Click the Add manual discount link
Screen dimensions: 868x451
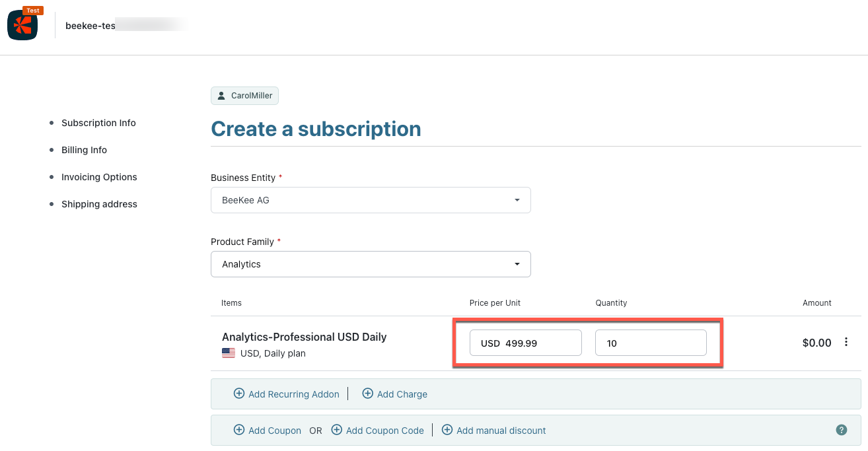pos(501,431)
